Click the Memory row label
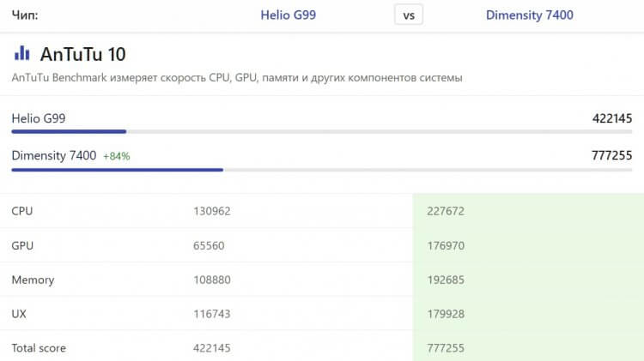Screen dimensions: 644x361 pyautogui.click(x=33, y=280)
